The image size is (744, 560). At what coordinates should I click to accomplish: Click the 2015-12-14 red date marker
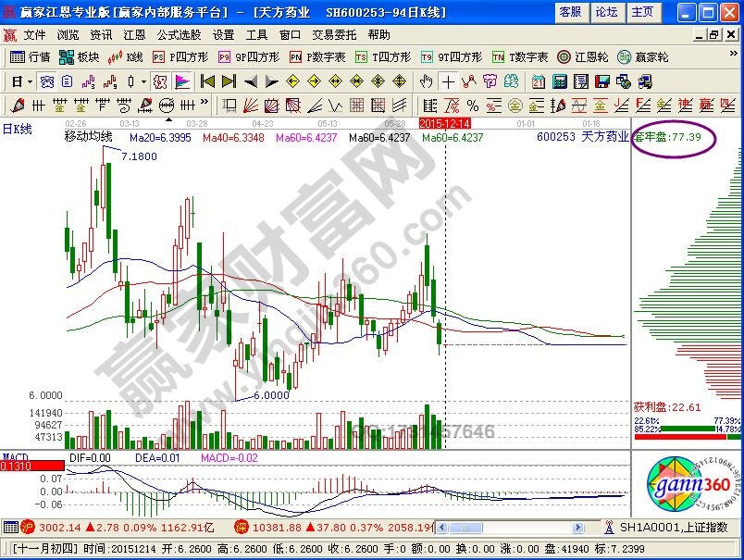click(x=445, y=122)
